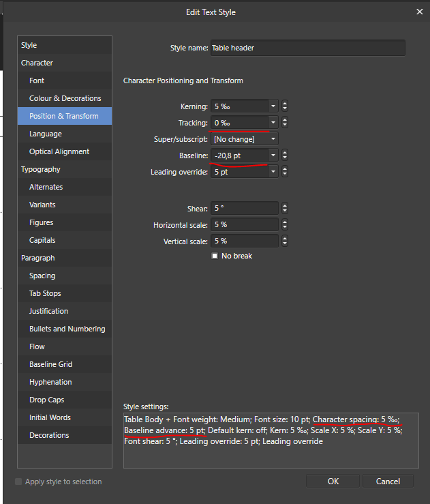
Task: Click the Baseline stepper arrows
Action: click(x=285, y=155)
